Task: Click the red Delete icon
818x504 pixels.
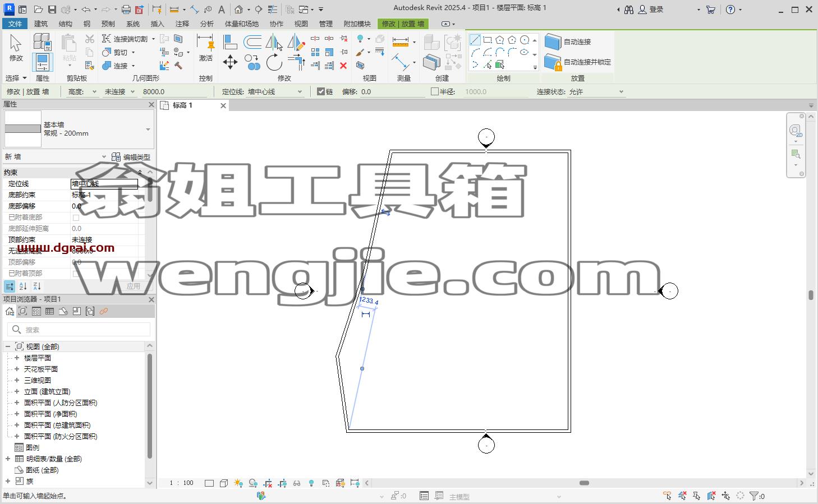Action: click(x=343, y=66)
